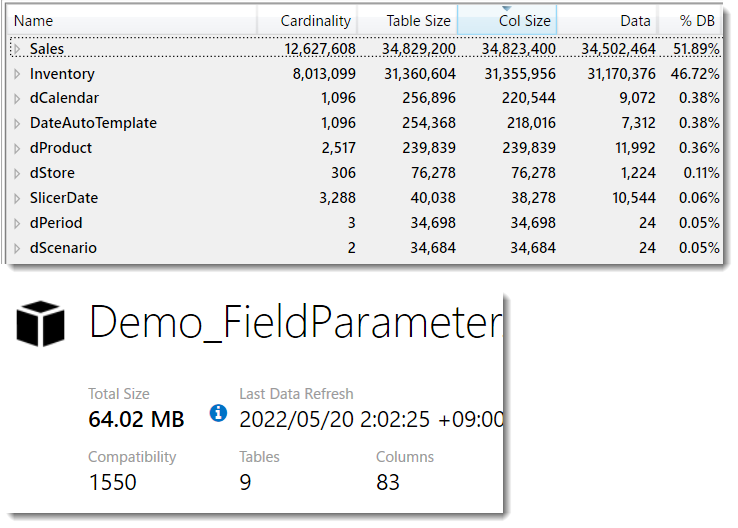The image size is (738, 528).
Task: Click the Col Size sort arrow indicator
Action: pos(506,8)
